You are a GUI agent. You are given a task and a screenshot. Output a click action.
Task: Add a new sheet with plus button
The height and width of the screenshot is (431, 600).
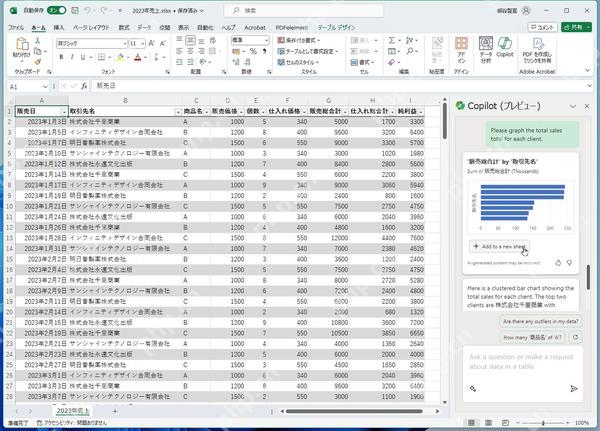115,411
